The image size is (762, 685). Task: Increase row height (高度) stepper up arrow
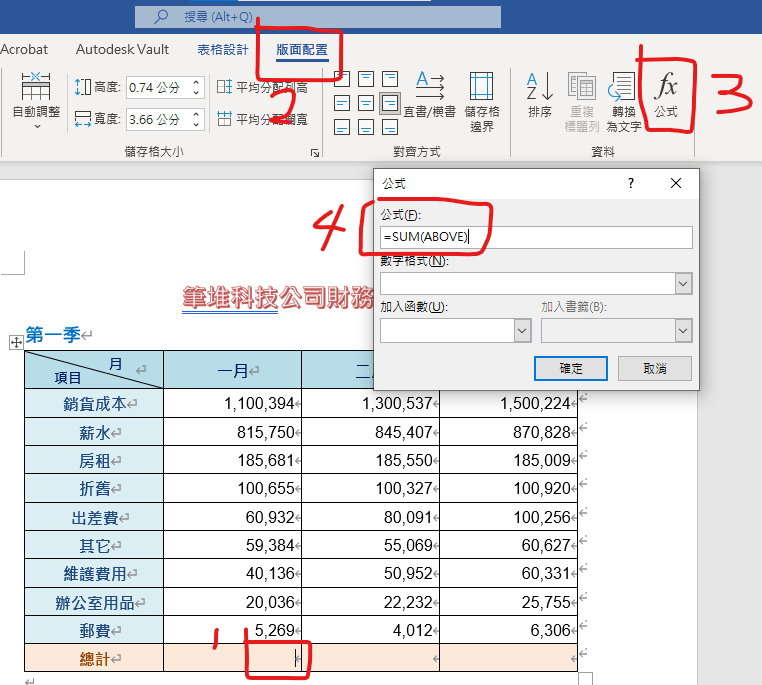click(x=196, y=83)
